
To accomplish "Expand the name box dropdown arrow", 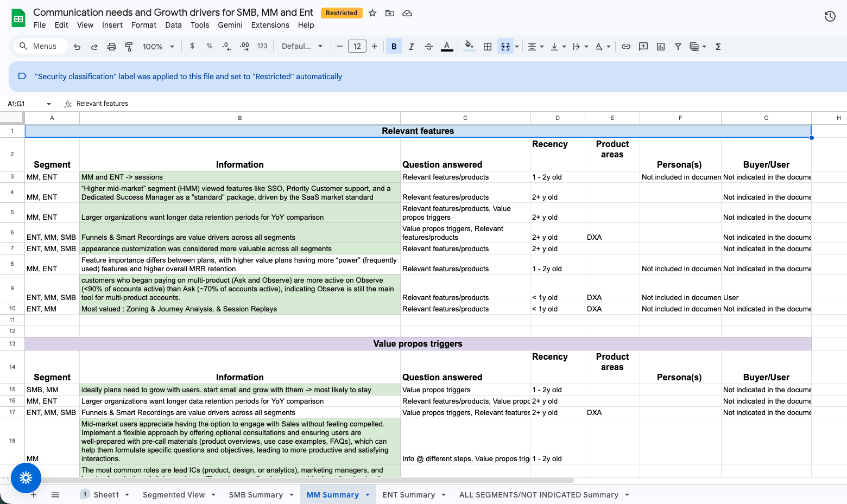I will coord(49,104).
